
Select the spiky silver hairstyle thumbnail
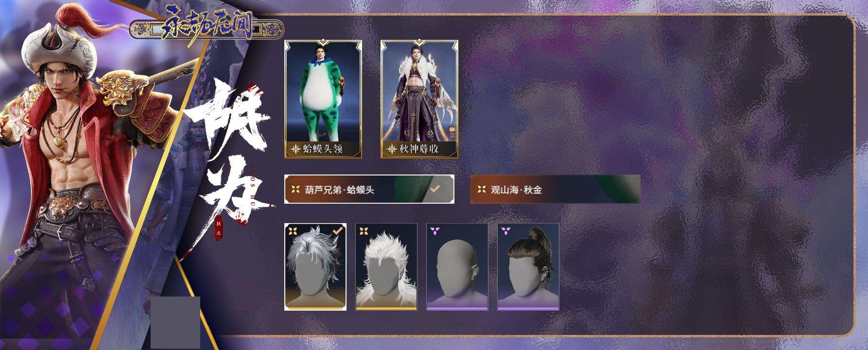point(315,267)
